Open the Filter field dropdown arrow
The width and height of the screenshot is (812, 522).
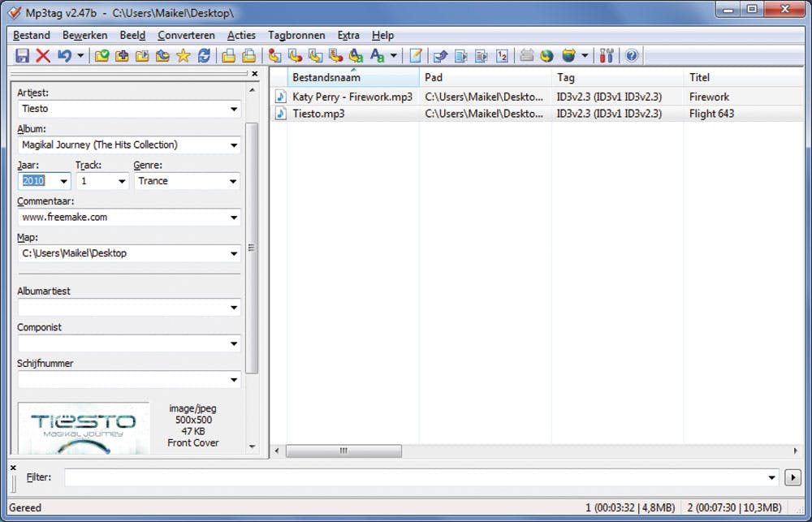[x=771, y=477]
